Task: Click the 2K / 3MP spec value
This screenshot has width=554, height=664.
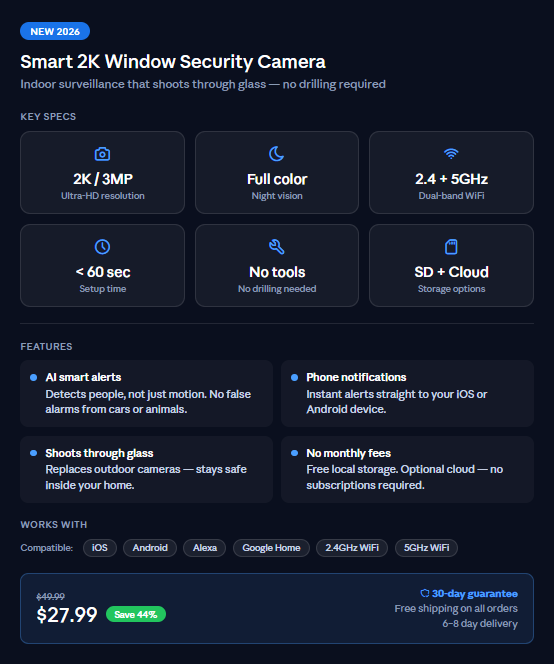Action: coord(102,179)
